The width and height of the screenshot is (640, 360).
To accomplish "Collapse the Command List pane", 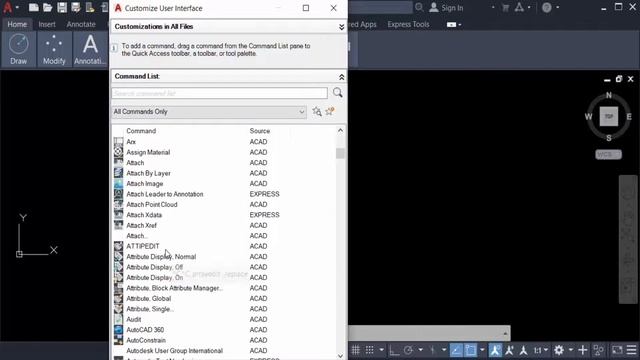I will (342, 77).
